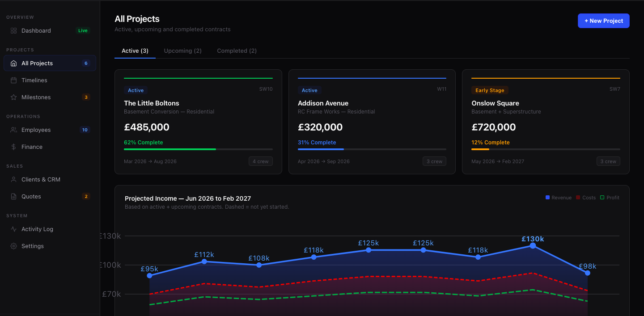Click the Timelines calendar icon
This screenshot has width=644, height=316.
coord(13,80)
